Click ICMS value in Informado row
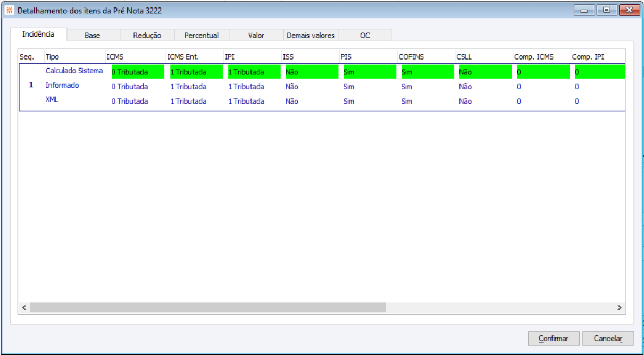 tap(130, 87)
